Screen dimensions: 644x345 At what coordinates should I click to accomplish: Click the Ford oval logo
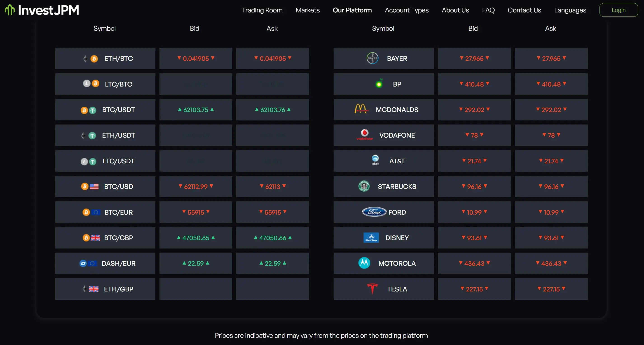[374, 212]
